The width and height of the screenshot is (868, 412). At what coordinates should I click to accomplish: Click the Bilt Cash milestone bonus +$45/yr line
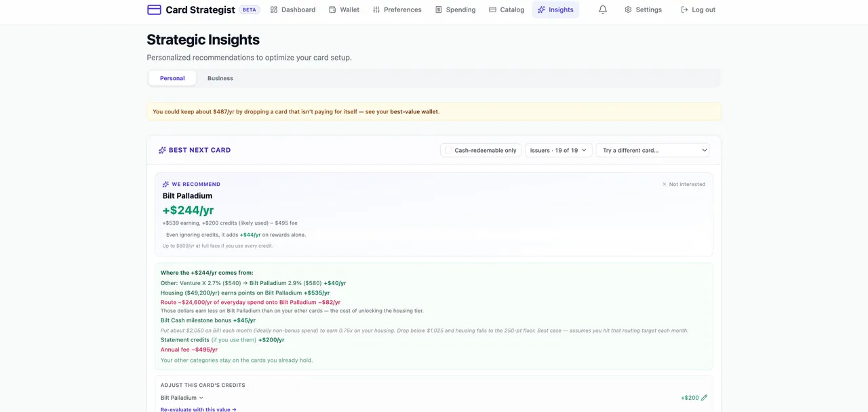[208, 320]
